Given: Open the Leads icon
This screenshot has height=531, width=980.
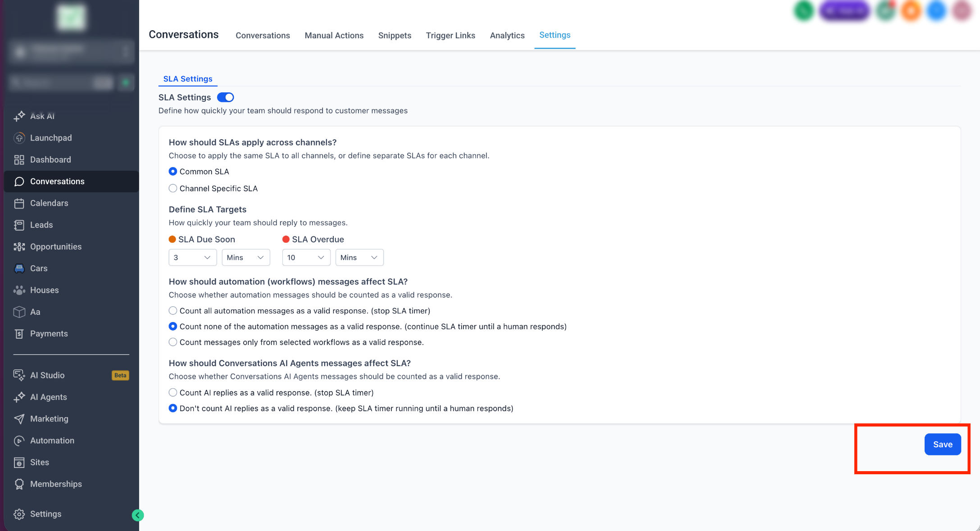Looking at the screenshot, I should (19, 225).
